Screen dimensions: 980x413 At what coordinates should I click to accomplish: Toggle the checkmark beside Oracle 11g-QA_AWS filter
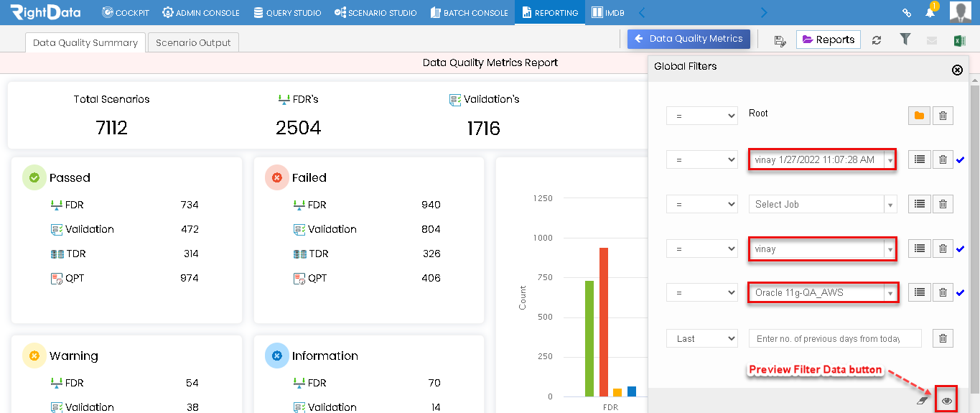click(961, 292)
